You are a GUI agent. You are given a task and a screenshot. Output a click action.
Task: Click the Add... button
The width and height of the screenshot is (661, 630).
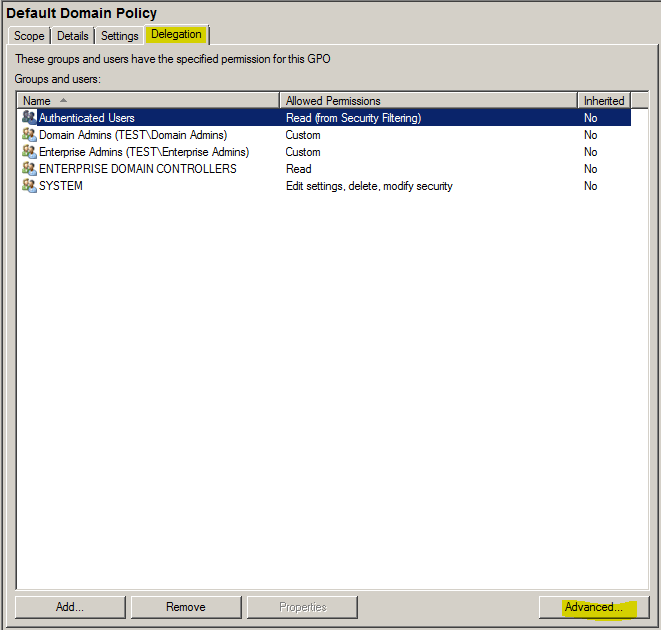click(x=70, y=607)
